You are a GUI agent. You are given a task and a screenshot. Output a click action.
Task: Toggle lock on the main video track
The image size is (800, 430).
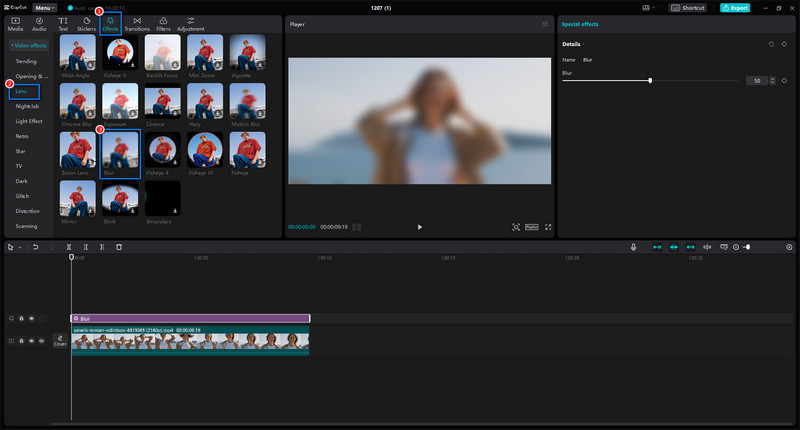click(x=21, y=341)
